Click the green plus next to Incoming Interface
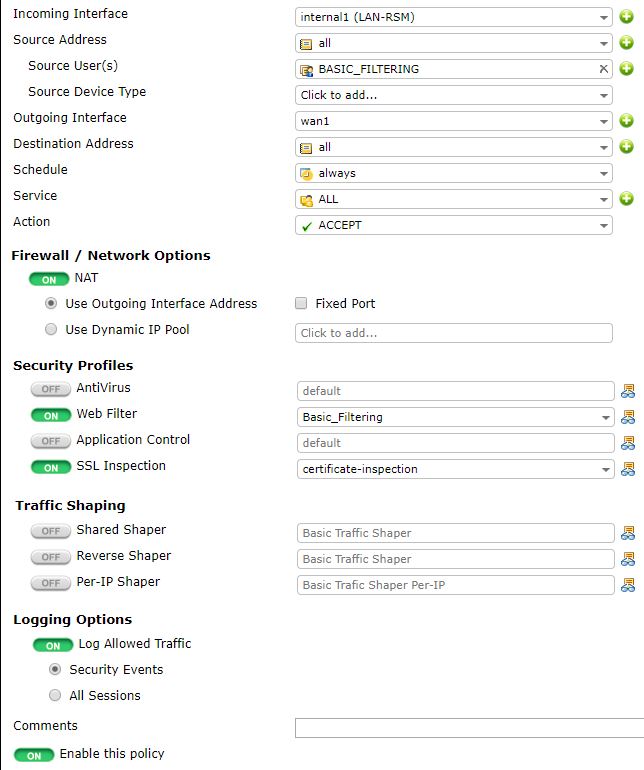Screen dimensions: 644x770 627,17
